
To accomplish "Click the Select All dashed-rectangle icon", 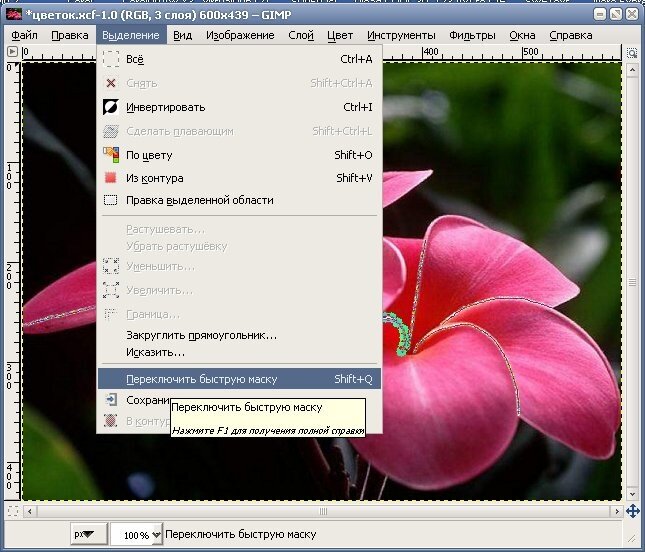I will click(x=111, y=59).
